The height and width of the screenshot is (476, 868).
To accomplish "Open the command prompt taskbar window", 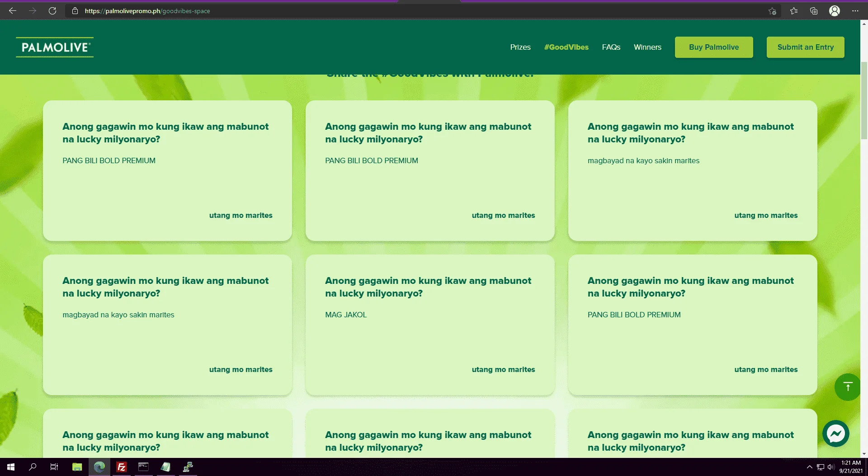I will tap(143, 467).
